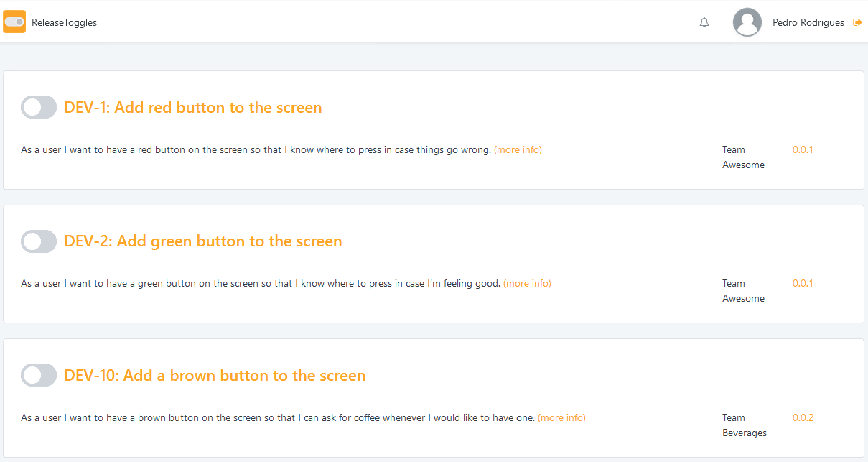Click the DEV-2 green button description text
Screen dimensions: 868x462
(x=261, y=283)
